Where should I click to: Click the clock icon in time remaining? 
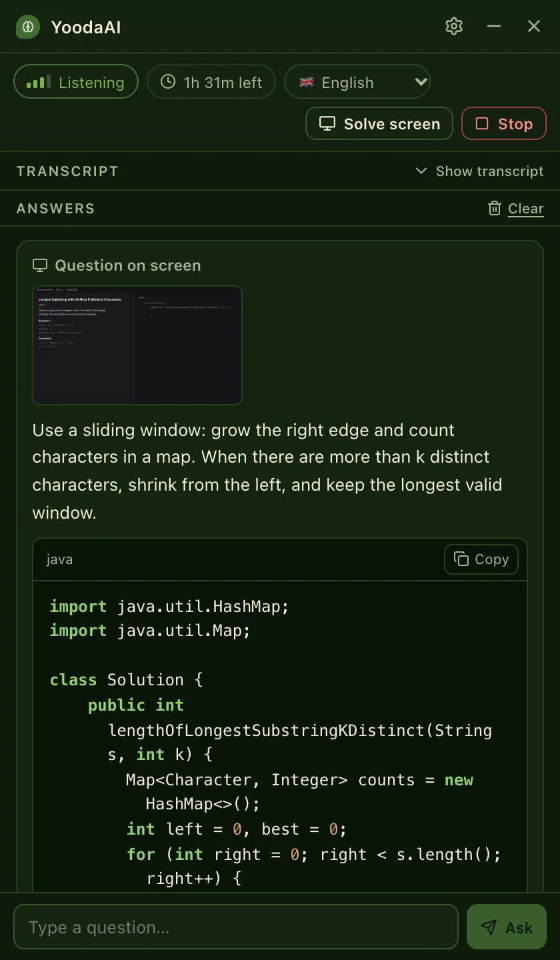tap(169, 82)
